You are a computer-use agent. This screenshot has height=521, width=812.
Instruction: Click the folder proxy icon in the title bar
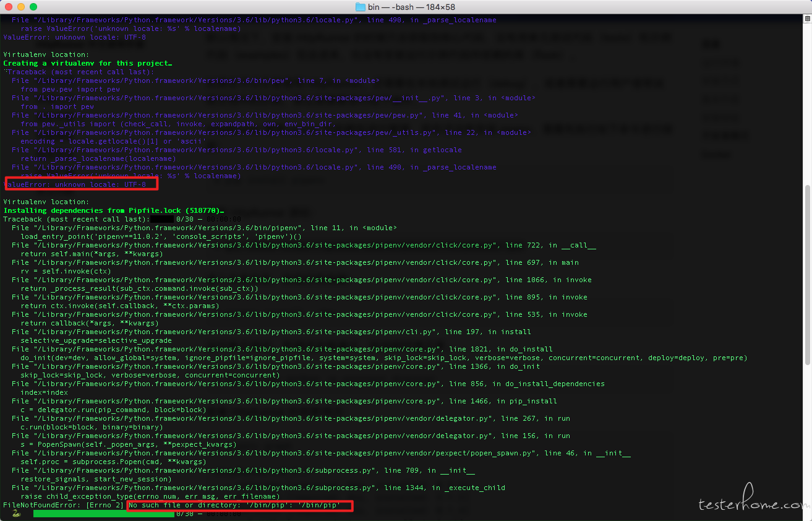(x=361, y=7)
